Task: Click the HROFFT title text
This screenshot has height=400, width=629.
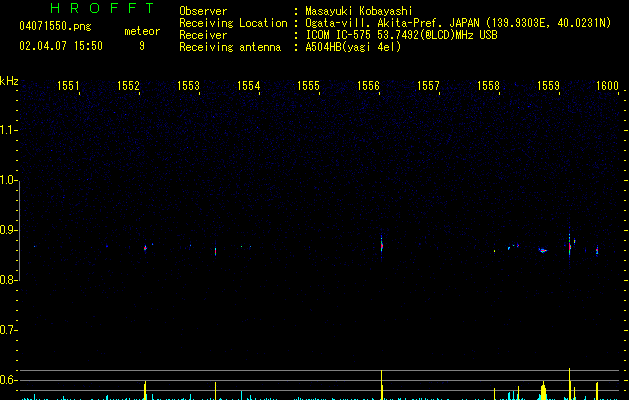Action: click(x=103, y=8)
